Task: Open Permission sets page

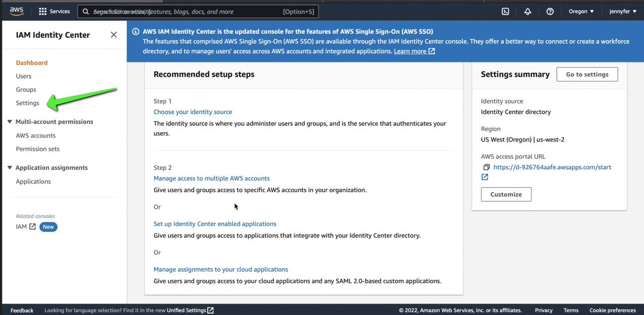Action: 37,149
